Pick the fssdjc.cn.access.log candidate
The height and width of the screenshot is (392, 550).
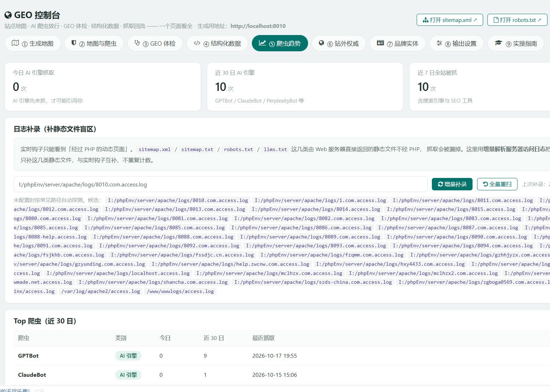pyautogui.click(x=182, y=255)
